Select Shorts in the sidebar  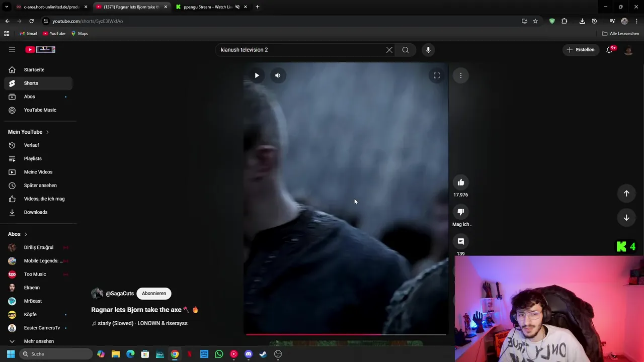point(38,83)
